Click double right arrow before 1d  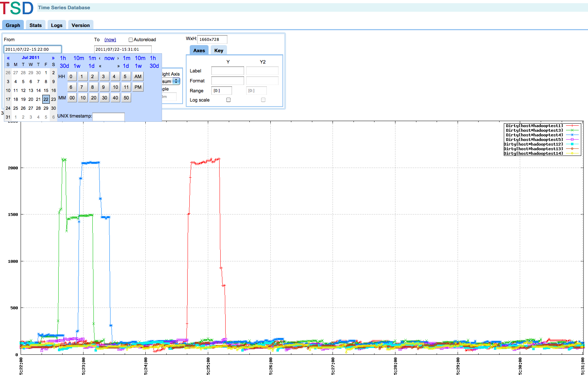pos(118,66)
